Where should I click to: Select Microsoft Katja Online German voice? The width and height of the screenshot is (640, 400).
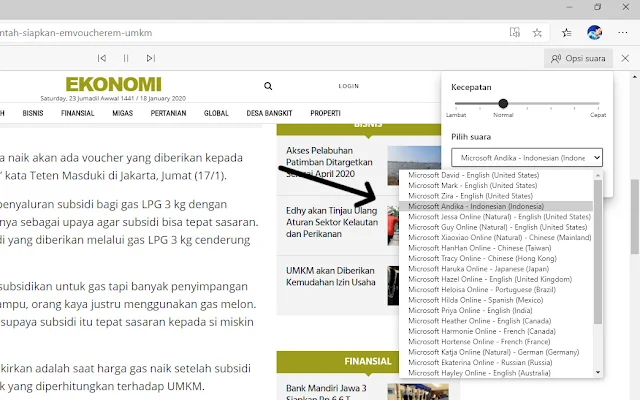click(496, 352)
